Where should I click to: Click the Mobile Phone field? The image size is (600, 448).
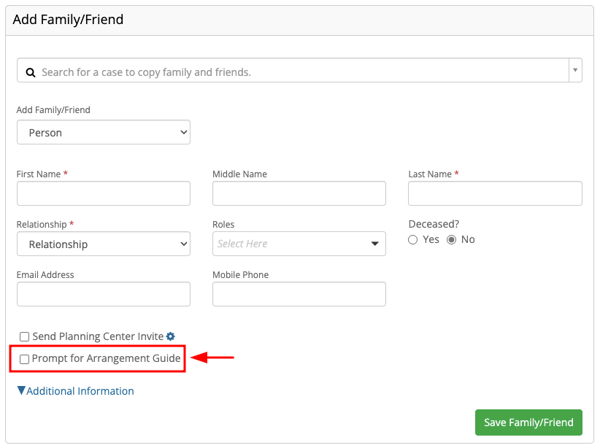[x=298, y=294]
